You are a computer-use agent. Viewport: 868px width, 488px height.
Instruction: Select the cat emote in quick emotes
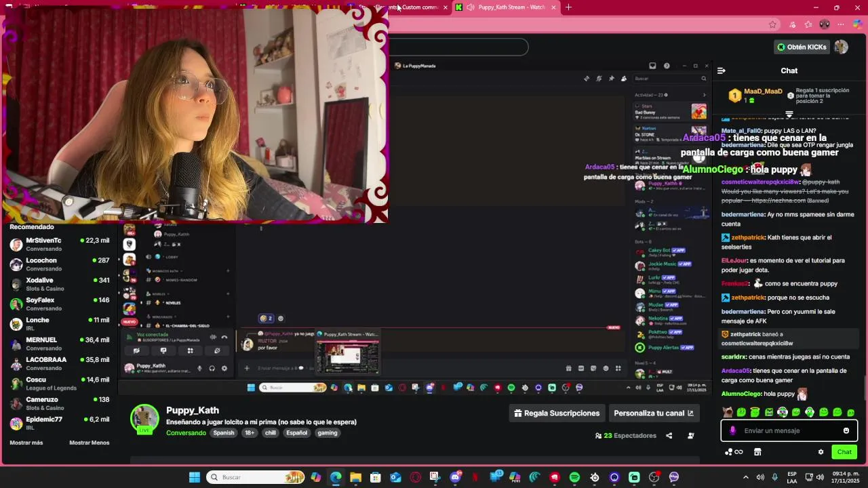pyautogui.click(x=728, y=412)
